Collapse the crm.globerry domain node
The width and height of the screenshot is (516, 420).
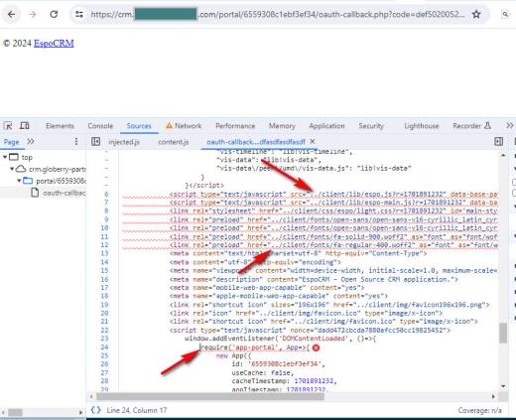[x=12, y=169]
